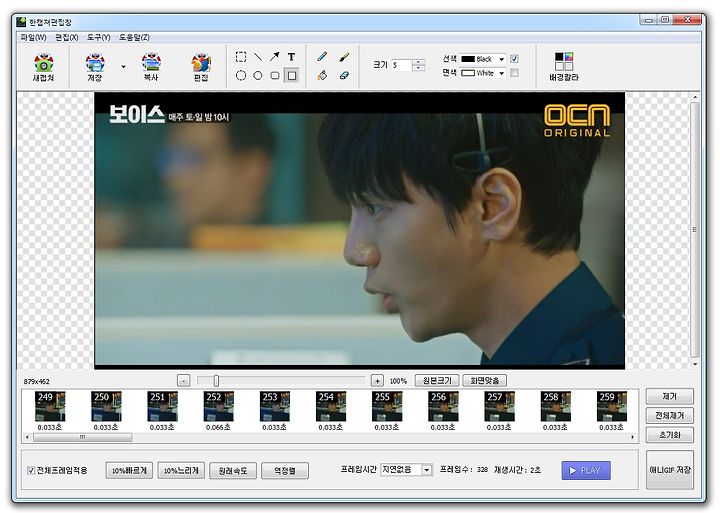Click the 전체제거 remove all button
The width and height of the screenshot is (720, 513).
tap(669, 416)
